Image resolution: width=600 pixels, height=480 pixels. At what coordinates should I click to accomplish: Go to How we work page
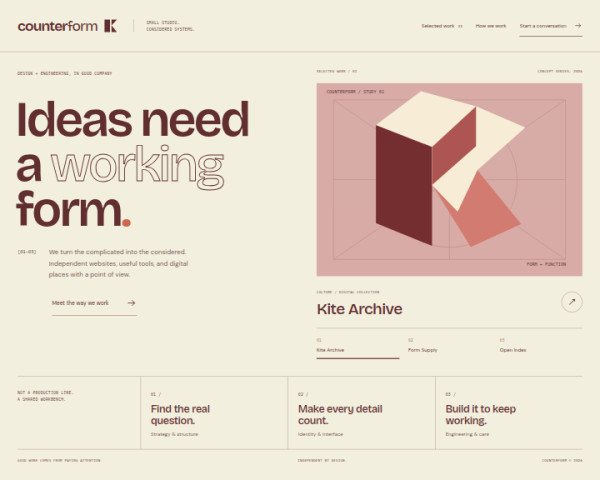pyautogui.click(x=491, y=26)
